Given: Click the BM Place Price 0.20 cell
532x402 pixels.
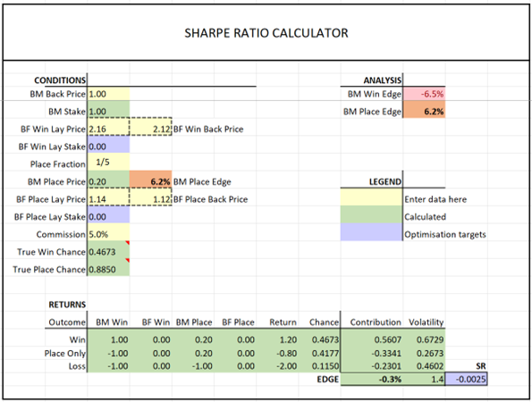Looking at the screenshot, I should coord(108,181).
